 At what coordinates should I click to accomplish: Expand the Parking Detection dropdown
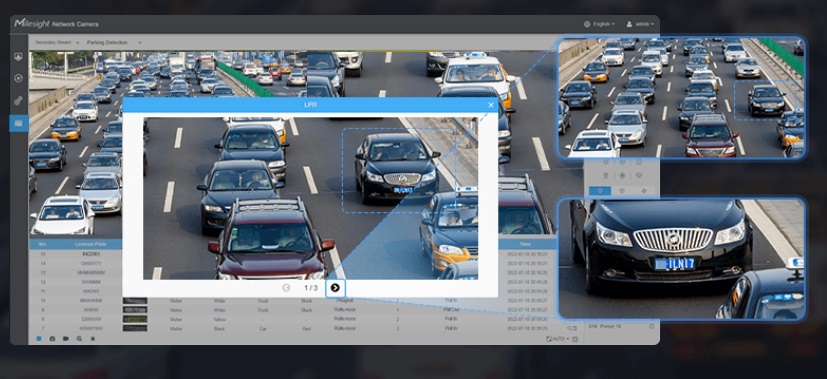pyautogui.click(x=114, y=42)
